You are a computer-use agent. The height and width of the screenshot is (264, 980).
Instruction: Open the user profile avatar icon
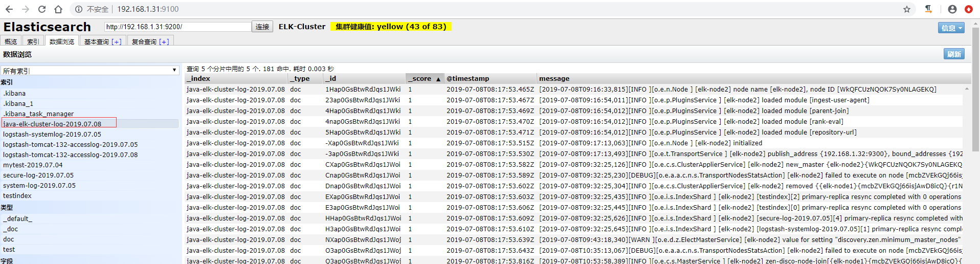pos(952,9)
